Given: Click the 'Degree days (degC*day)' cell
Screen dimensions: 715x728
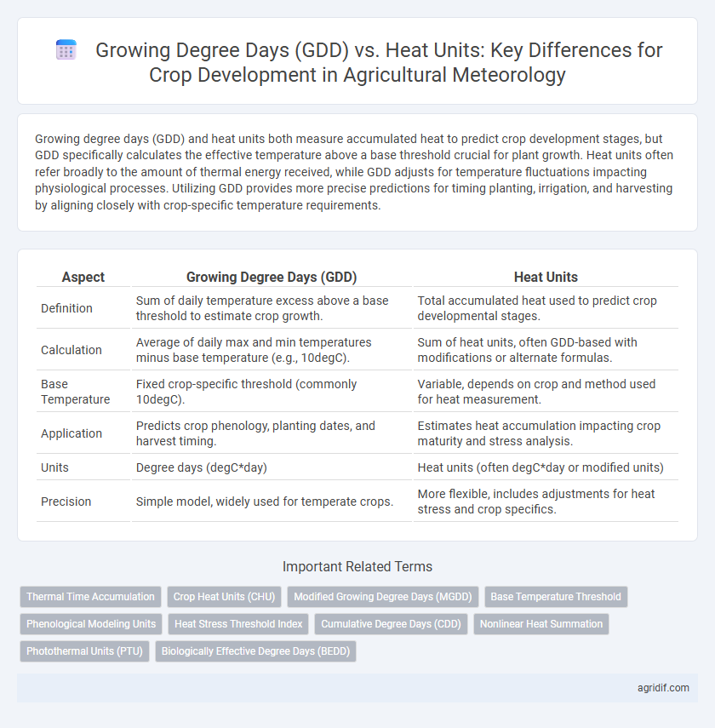Looking at the screenshot, I should (272, 467).
